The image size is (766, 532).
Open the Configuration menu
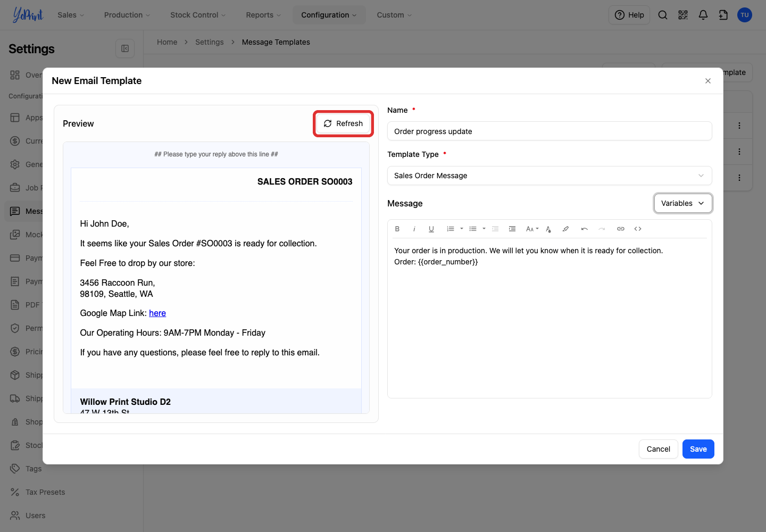click(x=329, y=15)
